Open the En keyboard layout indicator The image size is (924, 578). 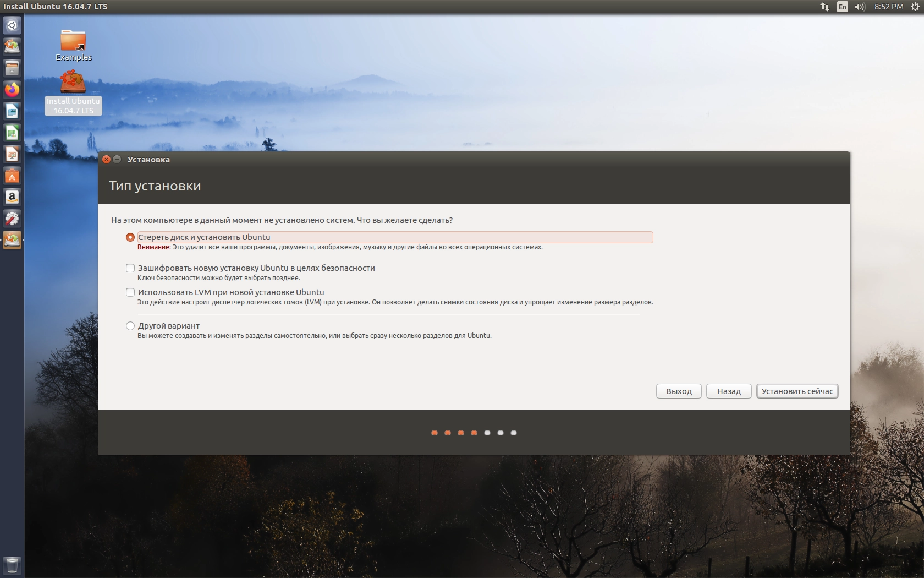pyautogui.click(x=842, y=7)
